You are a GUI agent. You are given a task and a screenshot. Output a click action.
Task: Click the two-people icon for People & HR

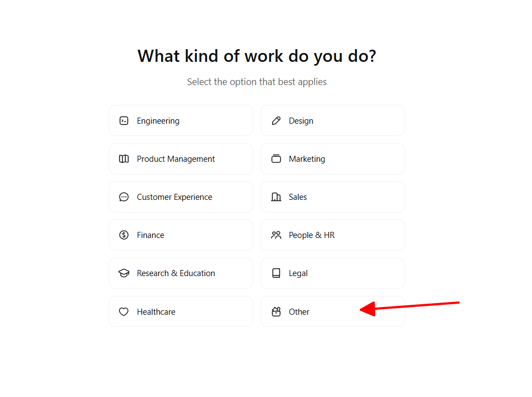[276, 235]
